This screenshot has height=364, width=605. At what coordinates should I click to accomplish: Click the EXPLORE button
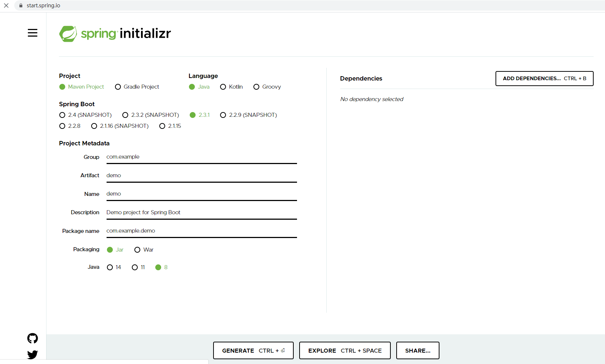pyautogui.click(x=345, y=350)
